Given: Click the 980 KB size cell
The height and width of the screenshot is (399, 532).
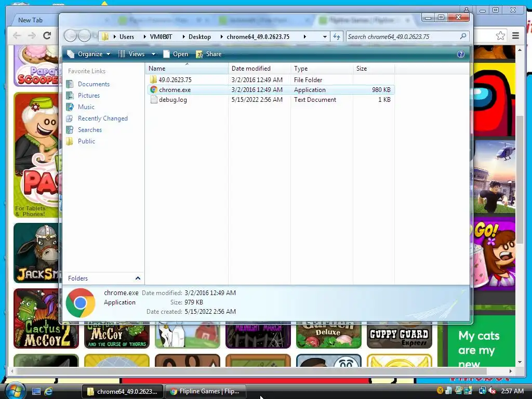Looking at the screenshot, I should click(x=381, y=89).
